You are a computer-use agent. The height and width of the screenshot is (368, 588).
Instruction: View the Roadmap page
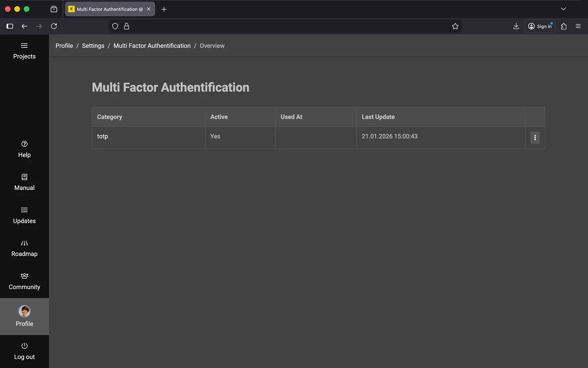pyautogui.click(x=24, y=248)
